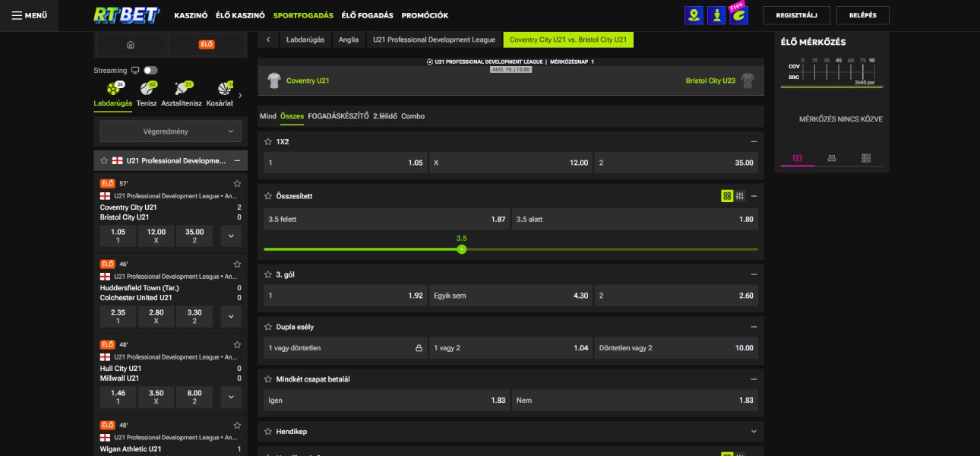Expand more markets for Huddersfield Town
980x456 pixels.
pyautogui.click(x=231, y=317)
